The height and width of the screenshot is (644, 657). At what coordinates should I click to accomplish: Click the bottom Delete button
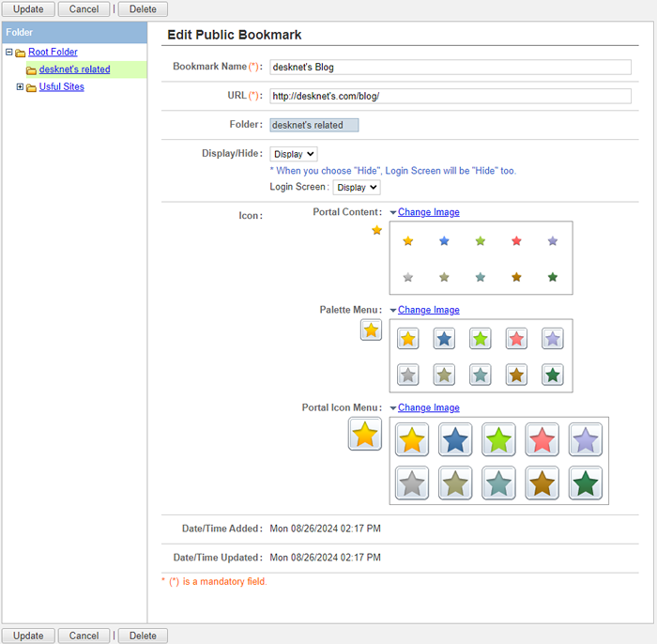pos(143,636)
